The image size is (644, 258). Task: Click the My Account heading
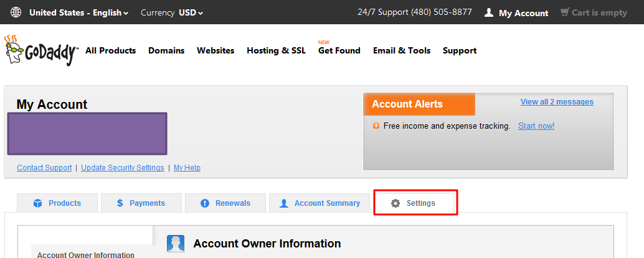pos(52,104)
